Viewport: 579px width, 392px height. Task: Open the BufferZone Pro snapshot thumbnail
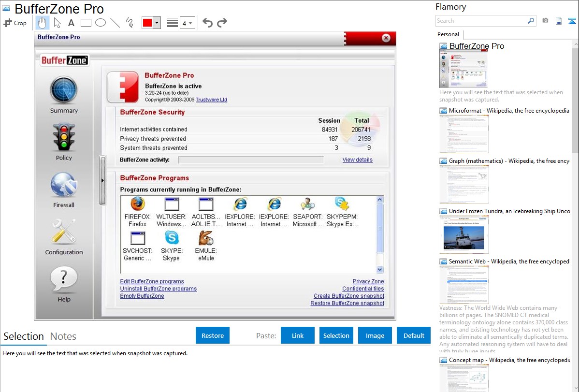pyautogui.click(x=463, y=70)
